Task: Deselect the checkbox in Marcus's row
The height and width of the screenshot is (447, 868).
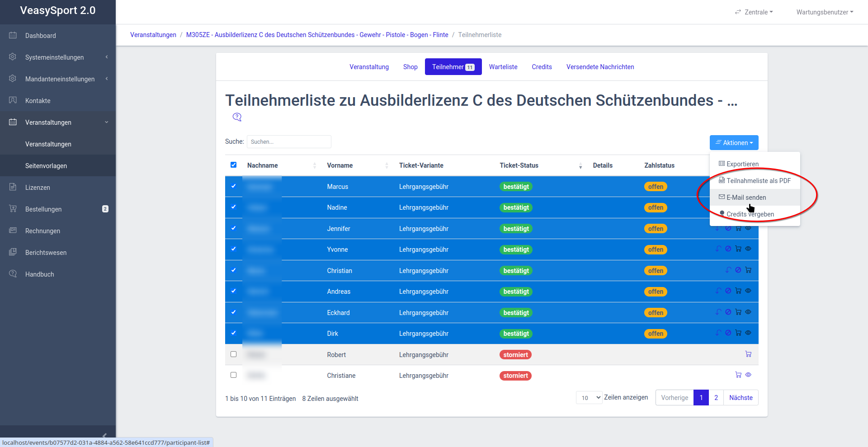Action: click(233, 186)
